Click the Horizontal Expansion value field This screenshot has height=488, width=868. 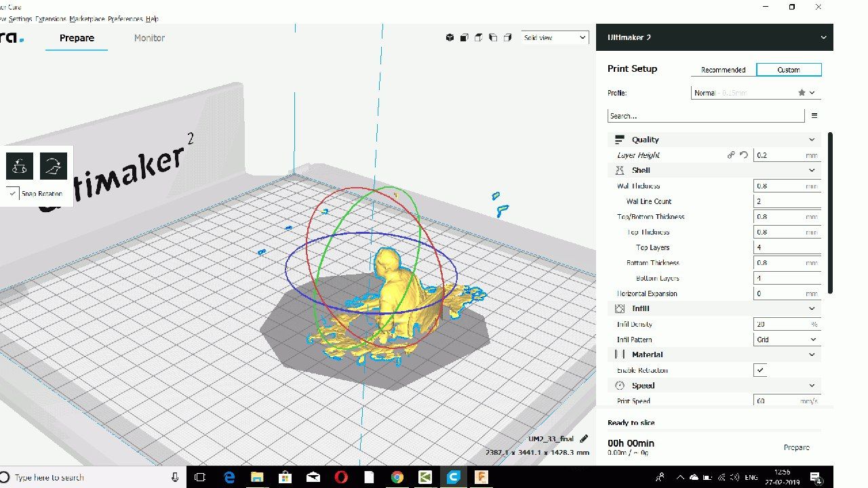[787, 293]
